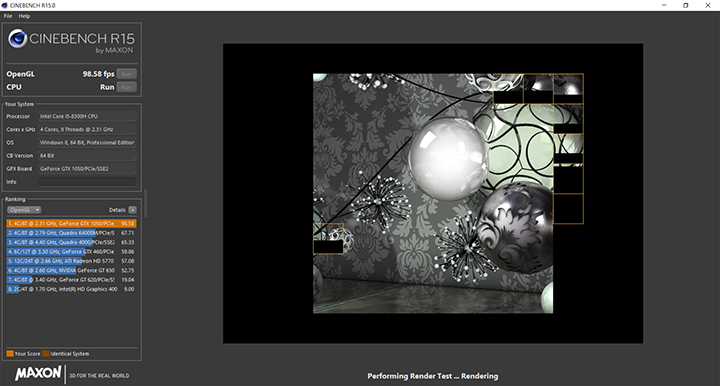Click the brown Identical System legend swatch

point(45,353)
